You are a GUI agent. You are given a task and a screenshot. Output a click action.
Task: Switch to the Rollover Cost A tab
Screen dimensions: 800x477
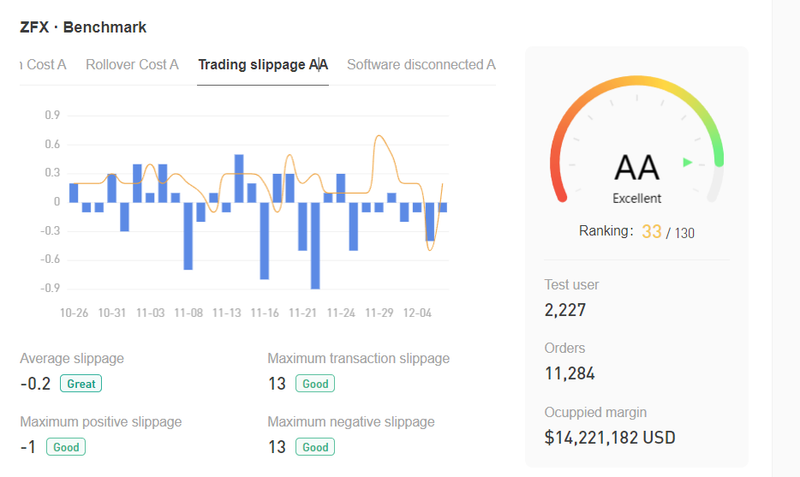point(132,65)
